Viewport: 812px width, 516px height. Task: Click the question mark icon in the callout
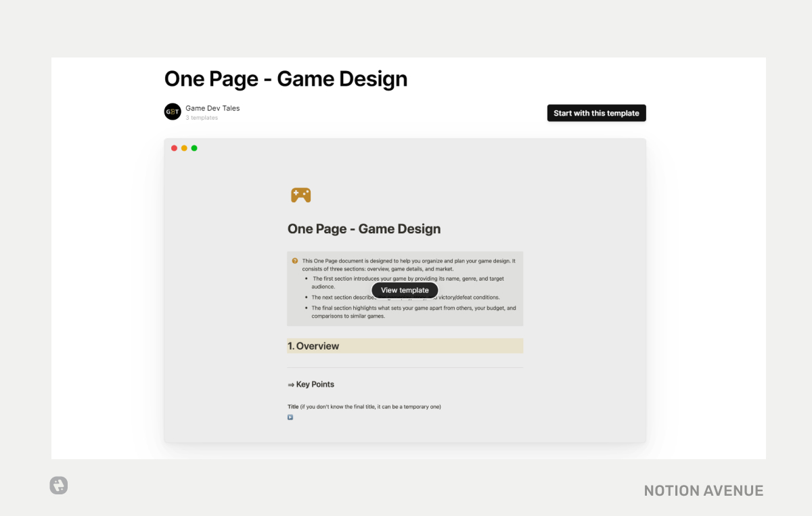[294, 260]
